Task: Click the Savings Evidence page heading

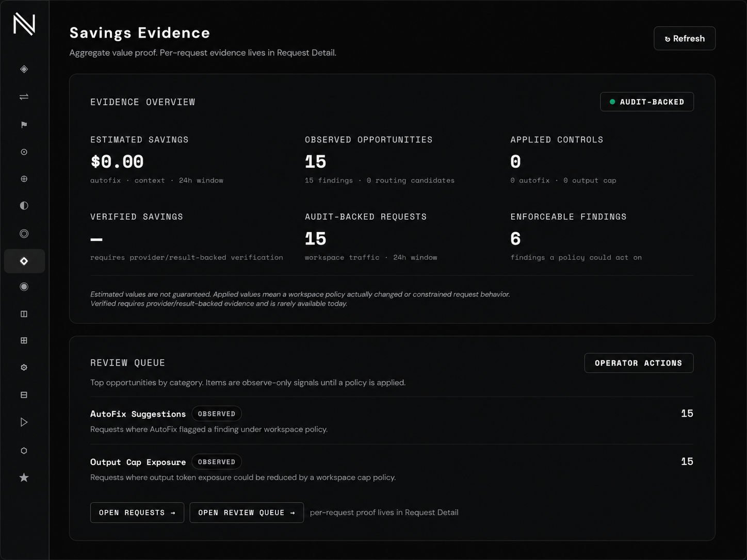Action: tap(140, 33)
